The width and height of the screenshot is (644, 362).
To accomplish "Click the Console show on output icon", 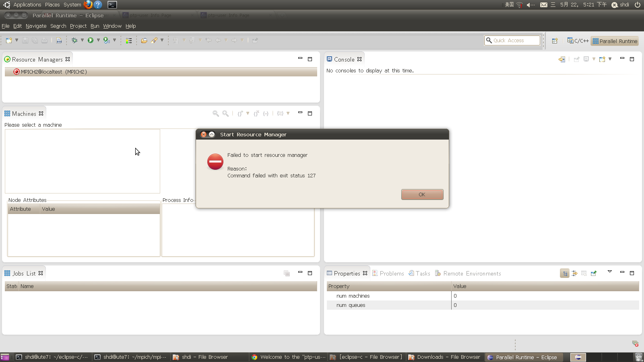I will (x=562, y=60).
